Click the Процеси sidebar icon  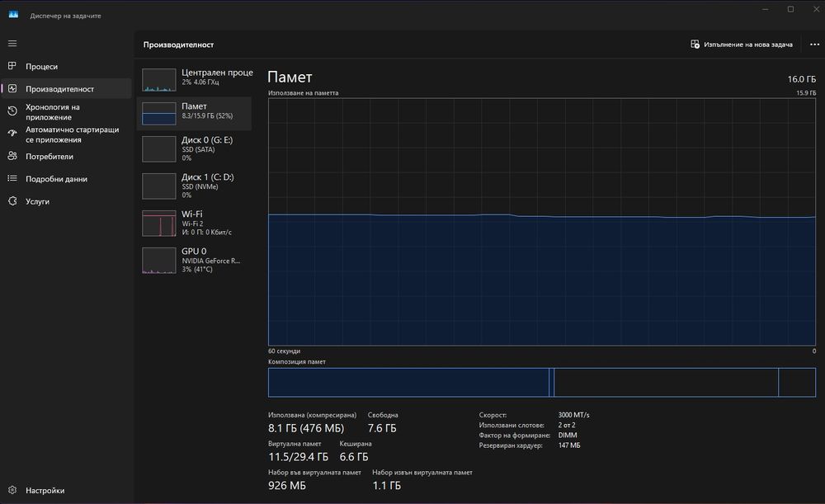[x=12, y=66]
